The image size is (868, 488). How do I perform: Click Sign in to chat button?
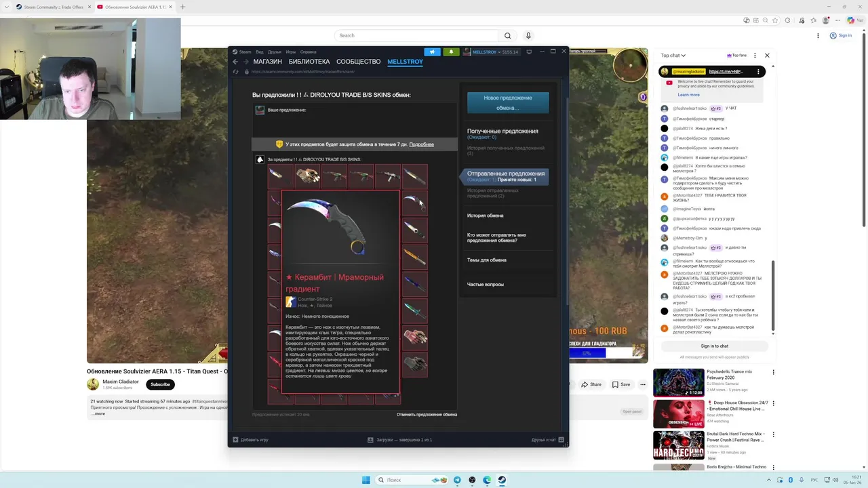coord(715,346)
